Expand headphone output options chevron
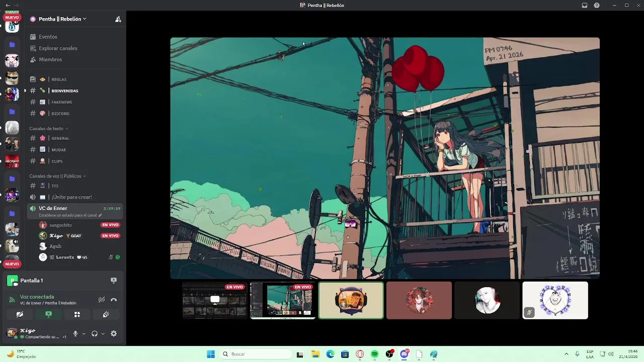This screenshot has width=644, height=362. [103, 334]
